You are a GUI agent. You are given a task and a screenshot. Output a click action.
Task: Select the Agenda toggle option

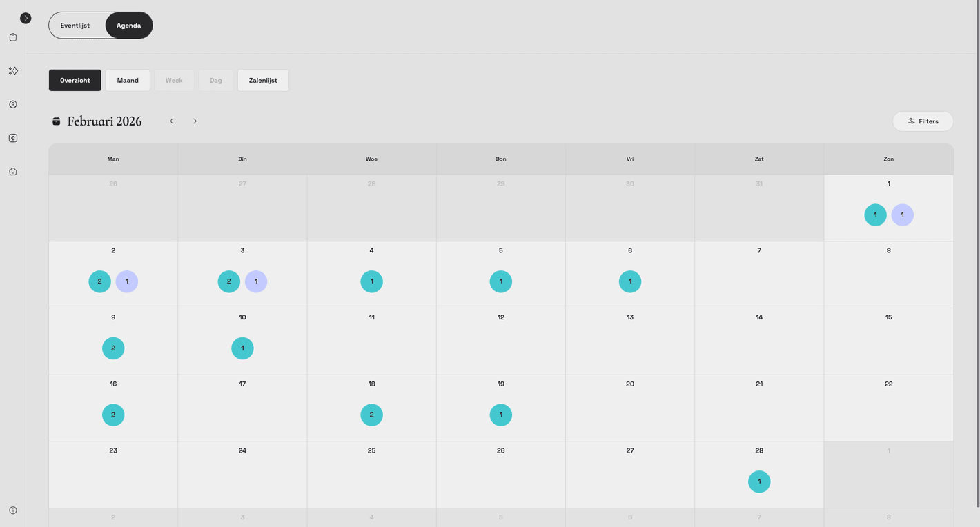(x=129, y=26)
